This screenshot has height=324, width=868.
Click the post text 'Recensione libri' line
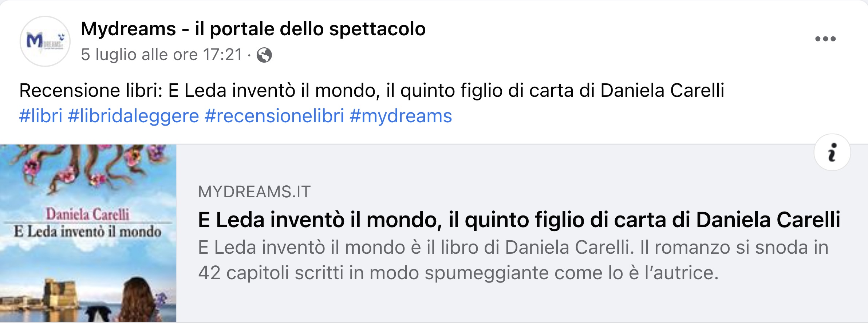point(371,90)
